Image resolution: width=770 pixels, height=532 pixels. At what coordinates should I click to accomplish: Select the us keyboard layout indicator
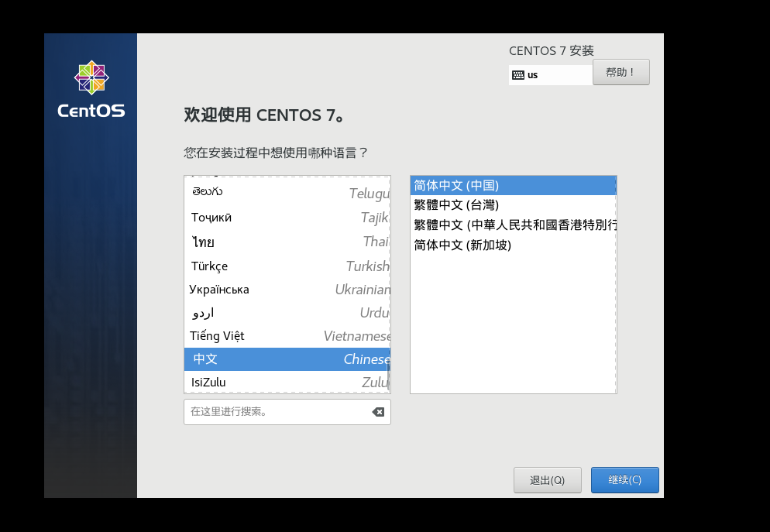point(551,75)
